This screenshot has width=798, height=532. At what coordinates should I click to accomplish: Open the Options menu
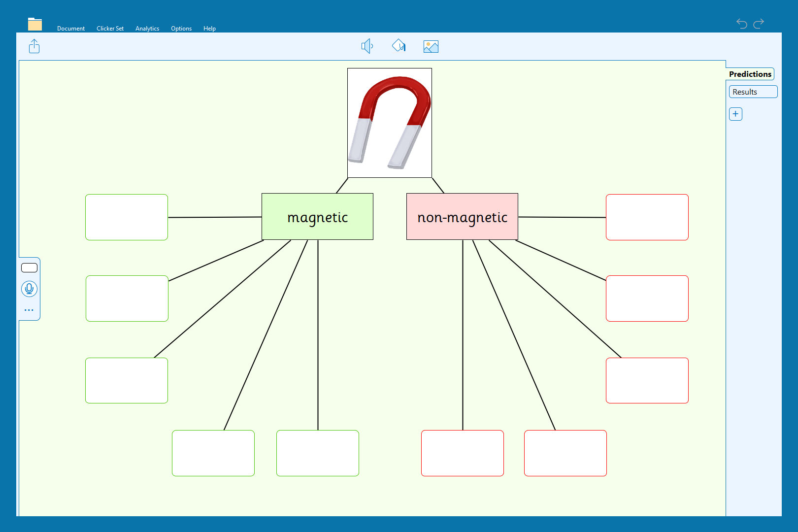click(181, 29)
